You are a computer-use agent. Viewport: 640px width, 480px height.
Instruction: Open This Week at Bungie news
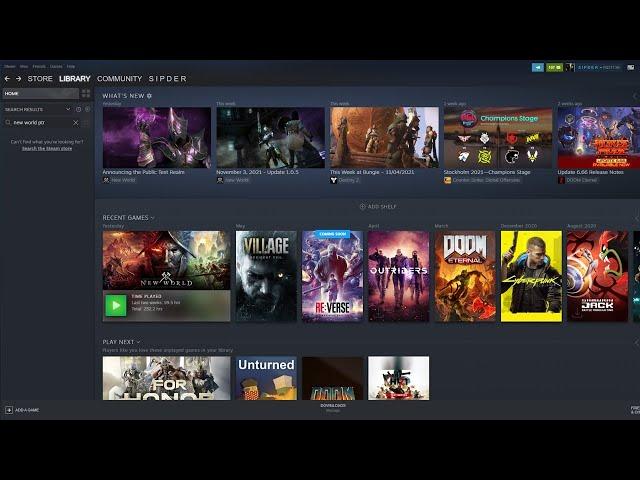[384, 138]
